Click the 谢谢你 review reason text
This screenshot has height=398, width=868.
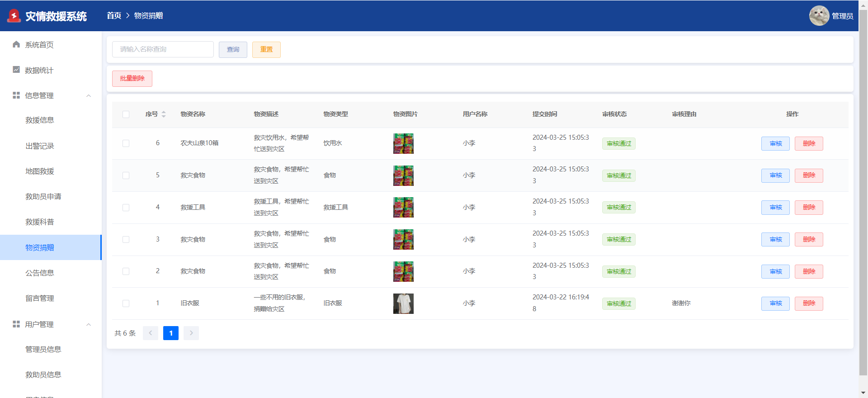click(681, 303)
